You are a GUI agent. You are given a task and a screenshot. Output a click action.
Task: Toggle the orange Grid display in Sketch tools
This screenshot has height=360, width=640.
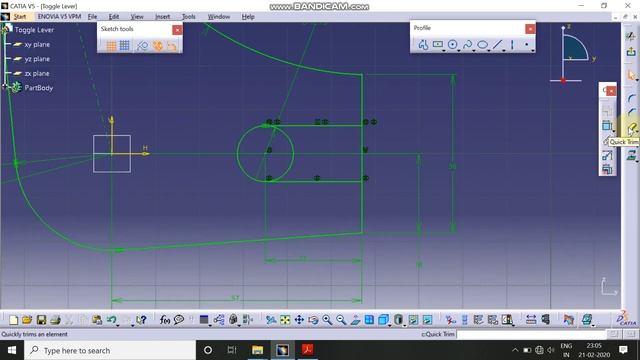[x=111, y=46]
